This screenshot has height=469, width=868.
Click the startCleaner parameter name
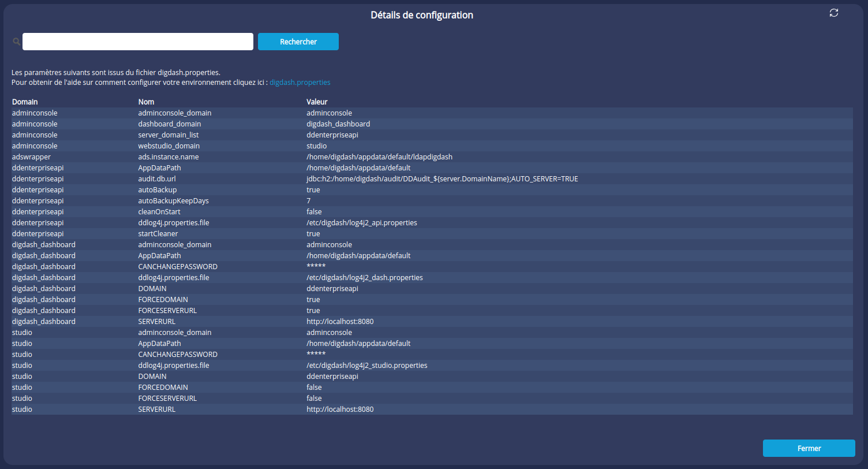coord(158,234)
